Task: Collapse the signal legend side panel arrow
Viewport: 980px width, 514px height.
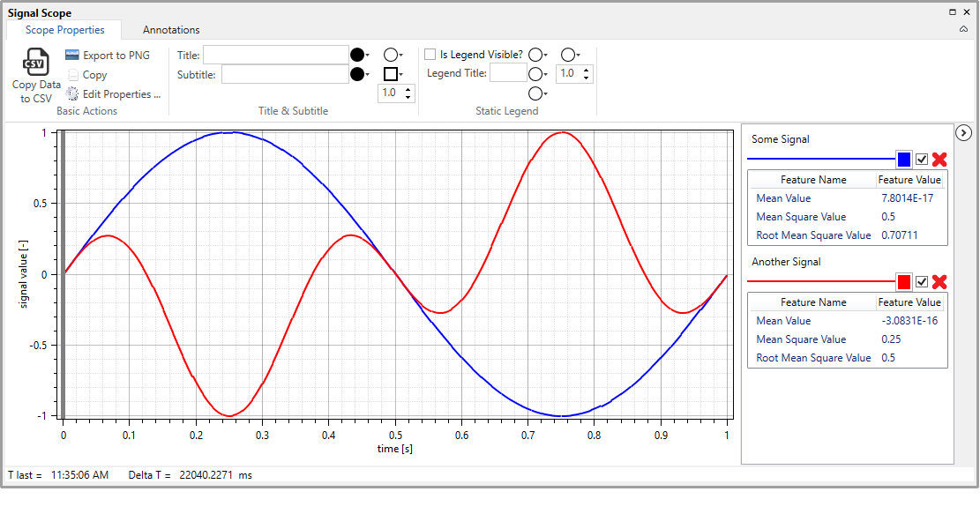Action: [963, 133]
